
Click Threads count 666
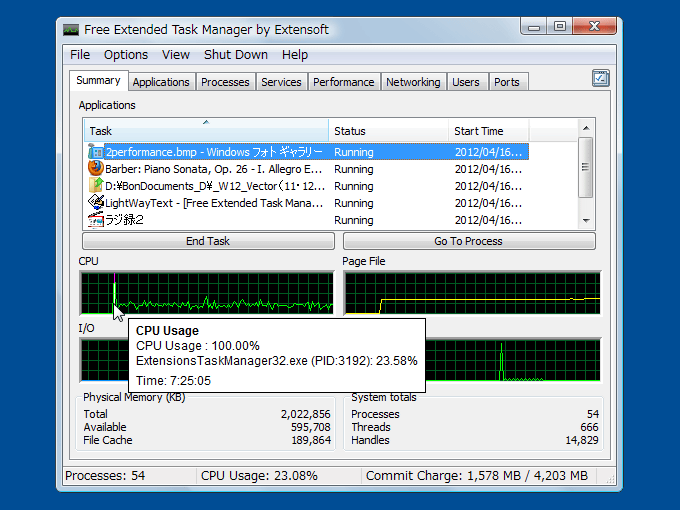589,427
